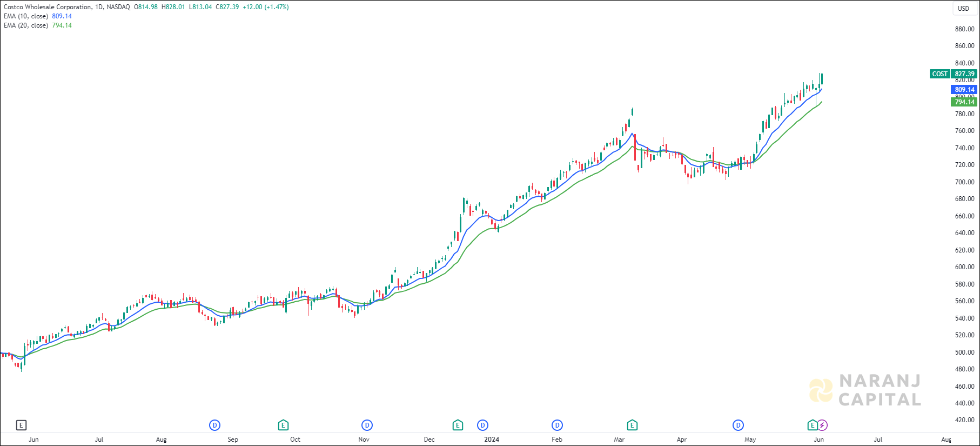Click the blue 809.14 EMA price label

964,90
